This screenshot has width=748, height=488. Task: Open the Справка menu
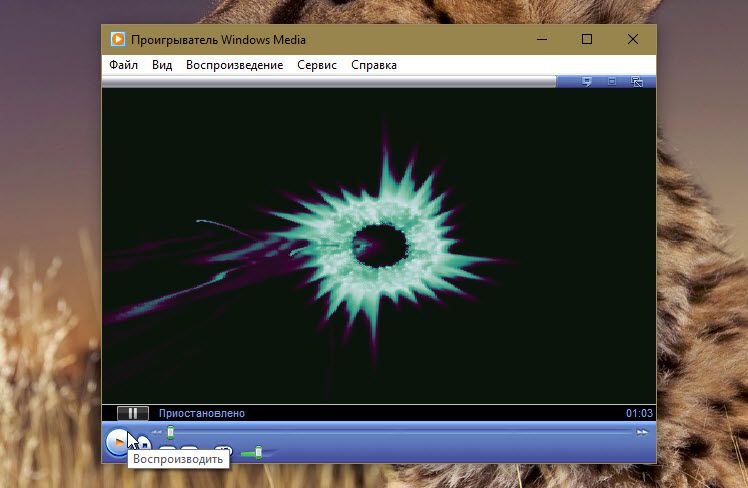click(x=374, y=65)
